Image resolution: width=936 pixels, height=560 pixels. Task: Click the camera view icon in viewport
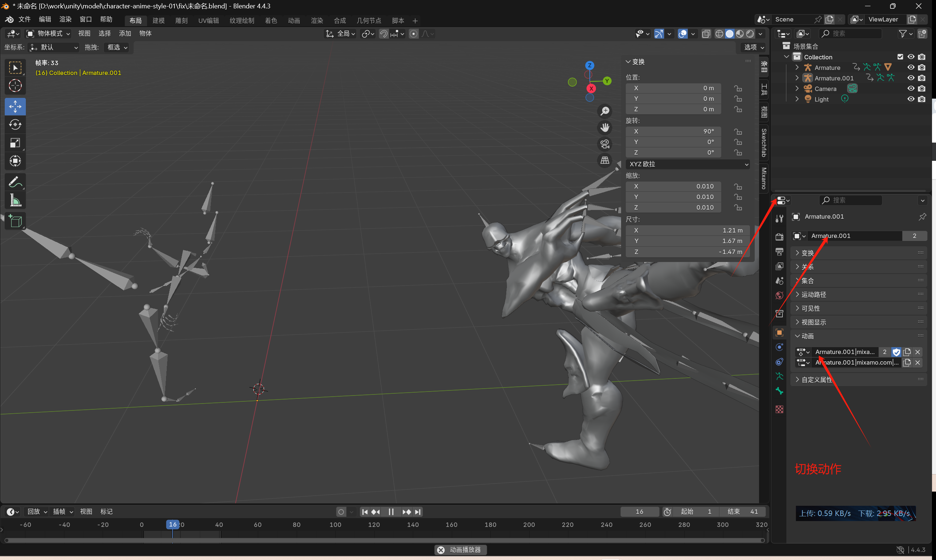tap(605, 144)
